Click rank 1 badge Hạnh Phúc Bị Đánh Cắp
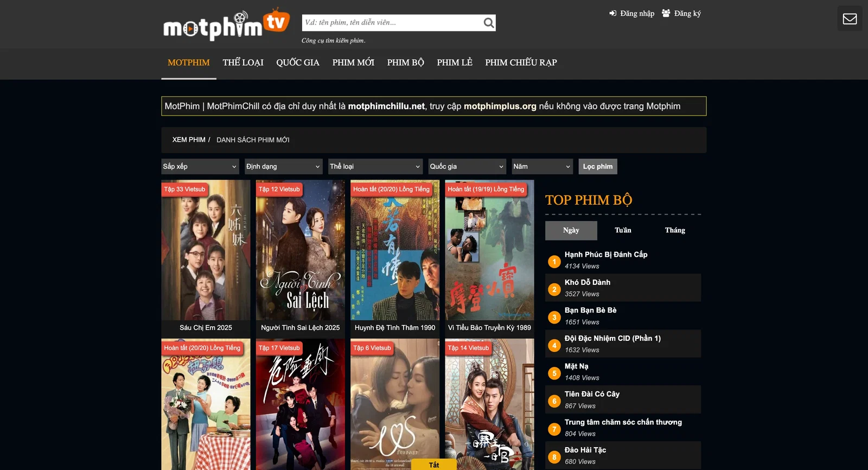Screen dimensions: 868x470 click(x=554, y=262)
